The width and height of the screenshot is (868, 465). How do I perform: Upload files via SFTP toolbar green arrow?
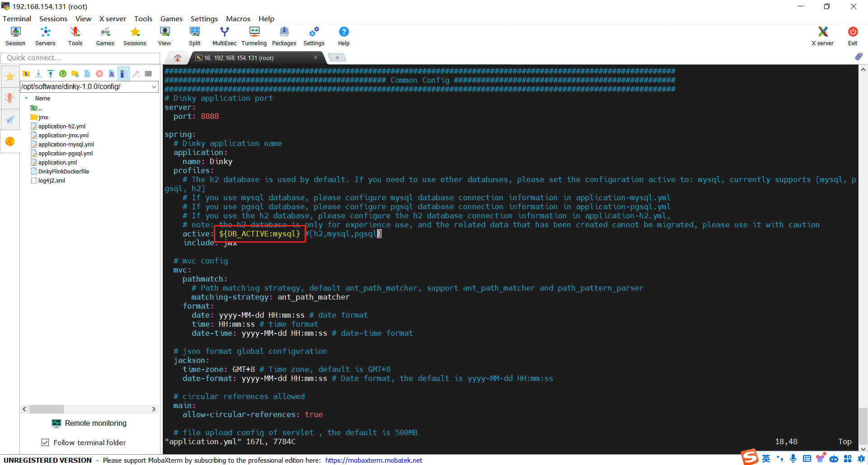point(51,74)
